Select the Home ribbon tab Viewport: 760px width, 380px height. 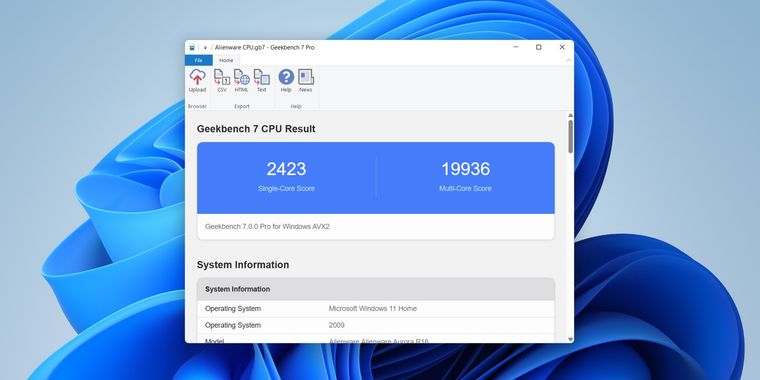point(226,60)
